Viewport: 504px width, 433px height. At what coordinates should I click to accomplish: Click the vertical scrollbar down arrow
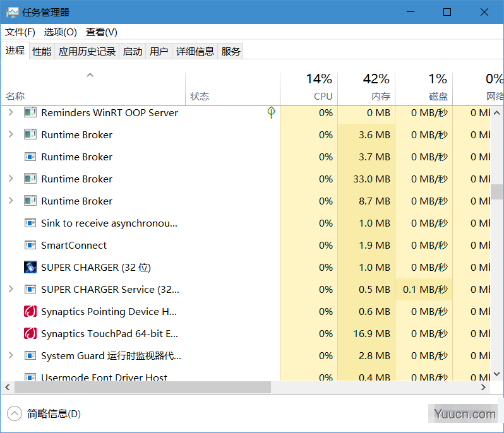tap(496, 374)
